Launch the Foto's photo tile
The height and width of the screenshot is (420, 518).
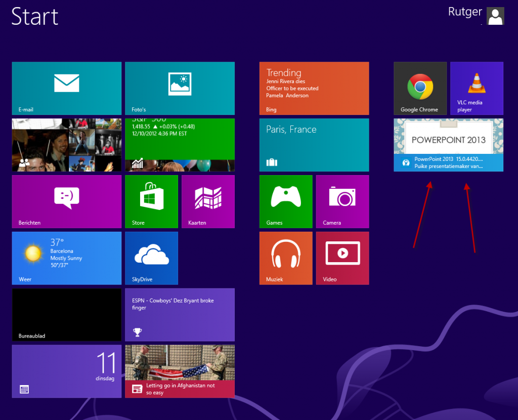[x=180, y=89]
